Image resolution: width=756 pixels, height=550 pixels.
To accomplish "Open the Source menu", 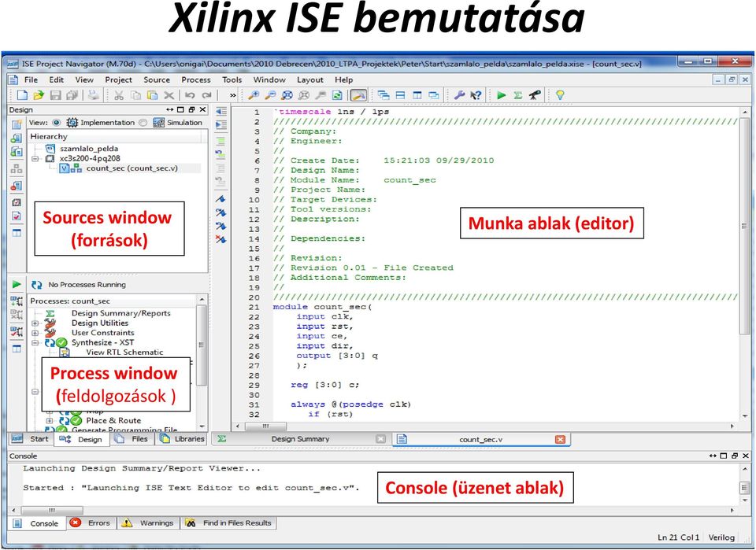I will pyautogui.click(x=157, y=80).
